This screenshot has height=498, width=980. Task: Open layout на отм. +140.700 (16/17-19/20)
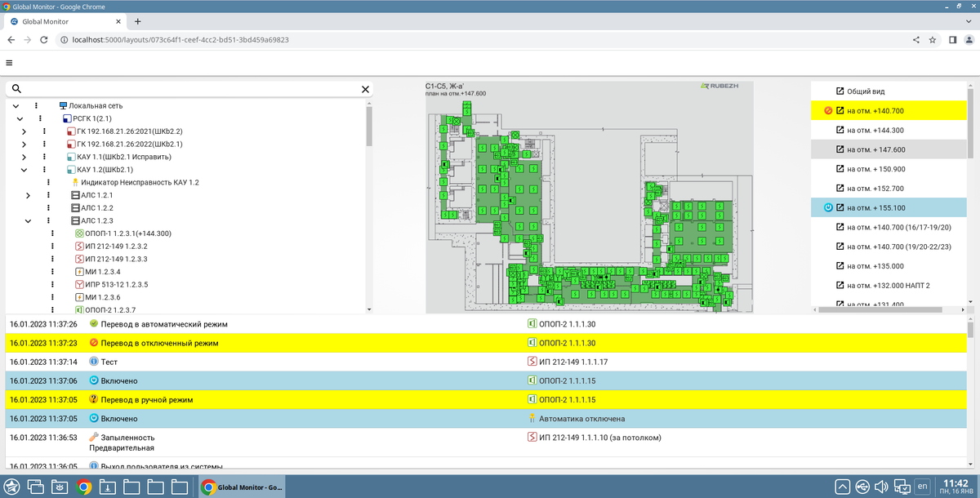pyautogui.click(x=889, y=227)
